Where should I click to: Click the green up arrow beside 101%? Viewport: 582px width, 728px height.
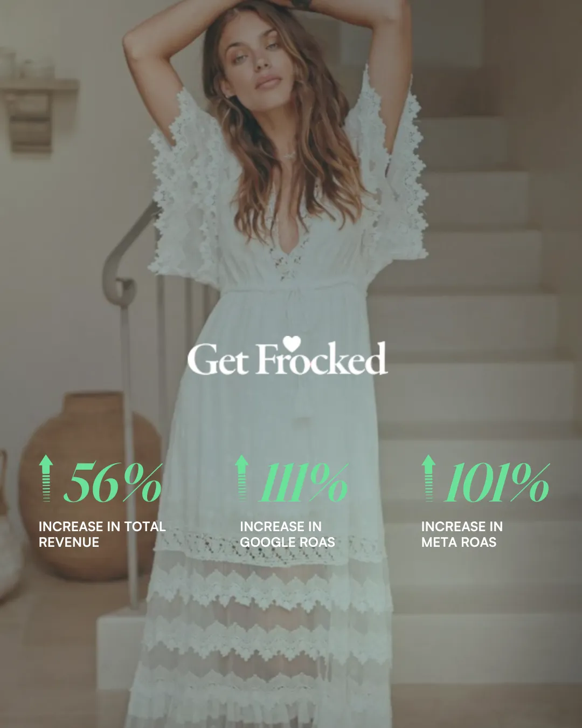pos(428,478)
